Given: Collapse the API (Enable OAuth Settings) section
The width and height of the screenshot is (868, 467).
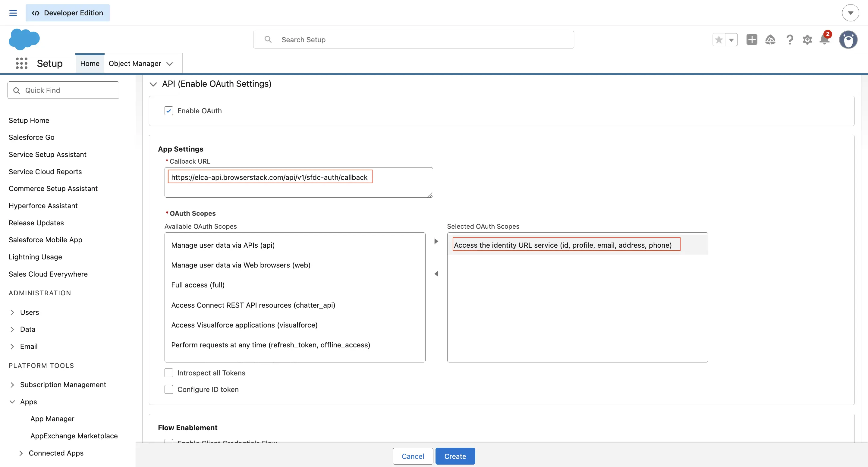Looking at the screenshot, I should (x=153, y=84).
